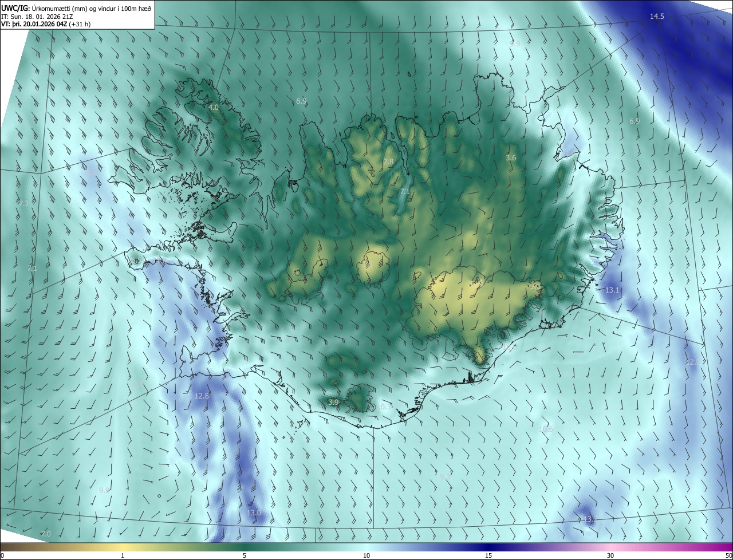The image size is (733, 560).
Task: Click the 9.3 value over the southern ocean
Action: pyautogui.click(x=445, y=476)
